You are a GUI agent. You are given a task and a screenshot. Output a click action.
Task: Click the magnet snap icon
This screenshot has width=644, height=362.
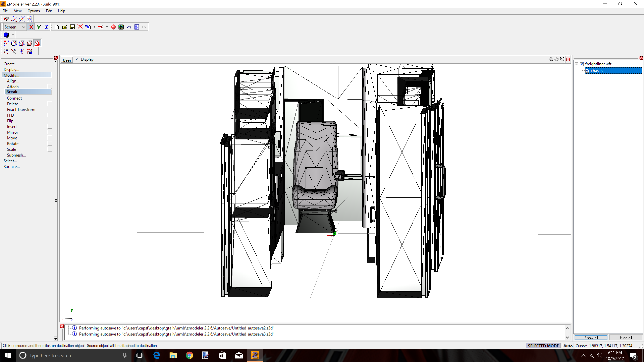pos(6,19)
